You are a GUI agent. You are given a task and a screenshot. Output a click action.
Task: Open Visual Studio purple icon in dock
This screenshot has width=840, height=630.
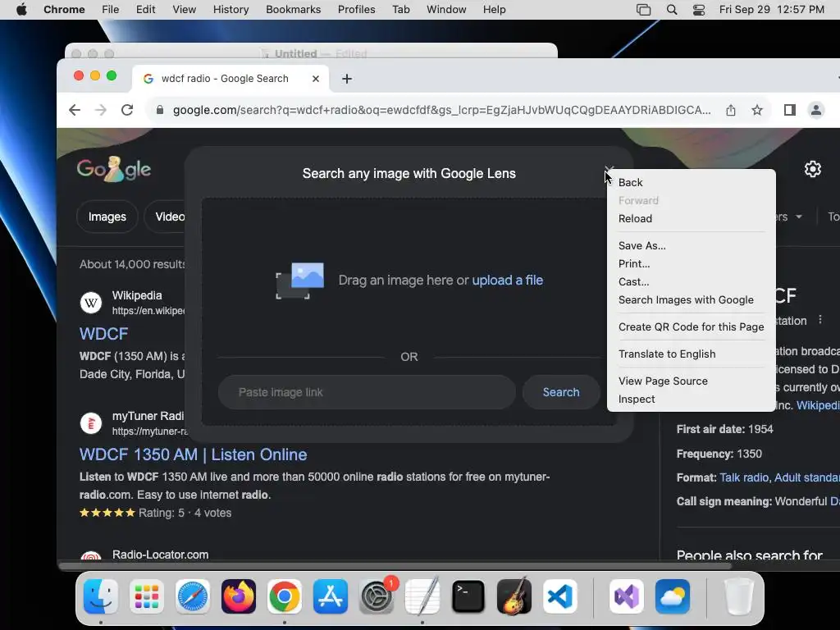coord(626,596)
